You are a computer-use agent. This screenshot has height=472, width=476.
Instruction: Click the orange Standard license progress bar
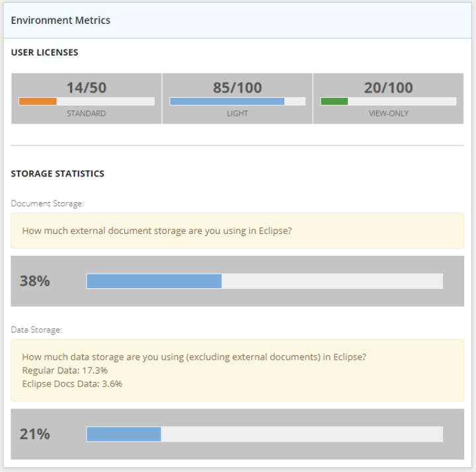coord(87,102)
